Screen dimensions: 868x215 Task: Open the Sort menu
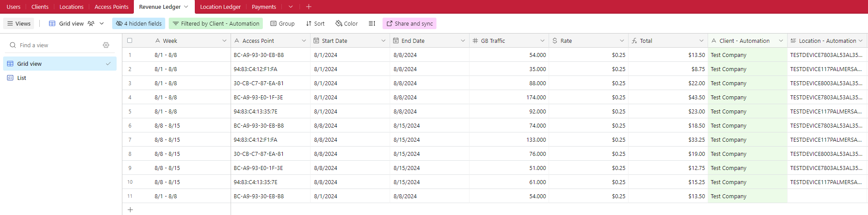coord(315,23)
